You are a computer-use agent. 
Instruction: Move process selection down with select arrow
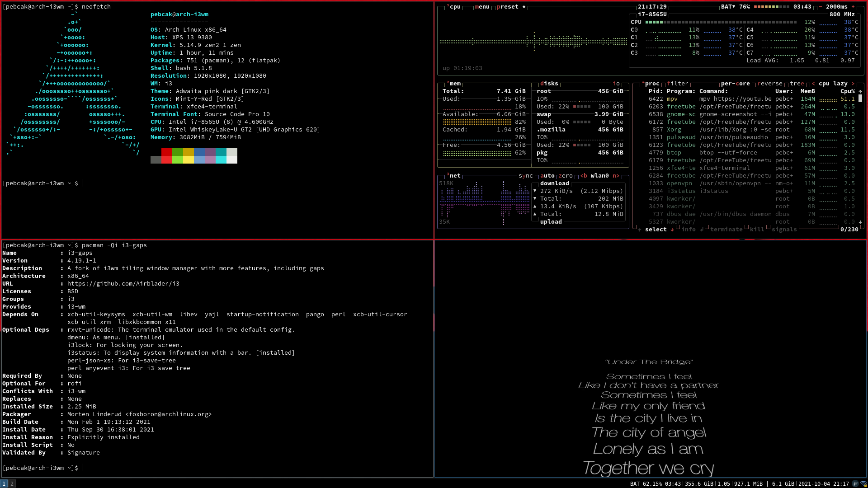coord(672,230)
